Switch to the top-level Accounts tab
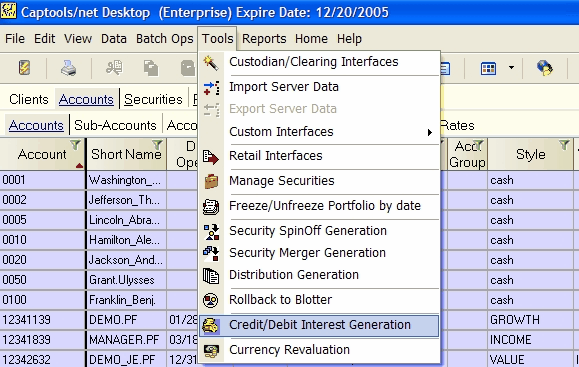Image resolution: width=579 pixels, height=367 pixels. [x=86, y=99]
